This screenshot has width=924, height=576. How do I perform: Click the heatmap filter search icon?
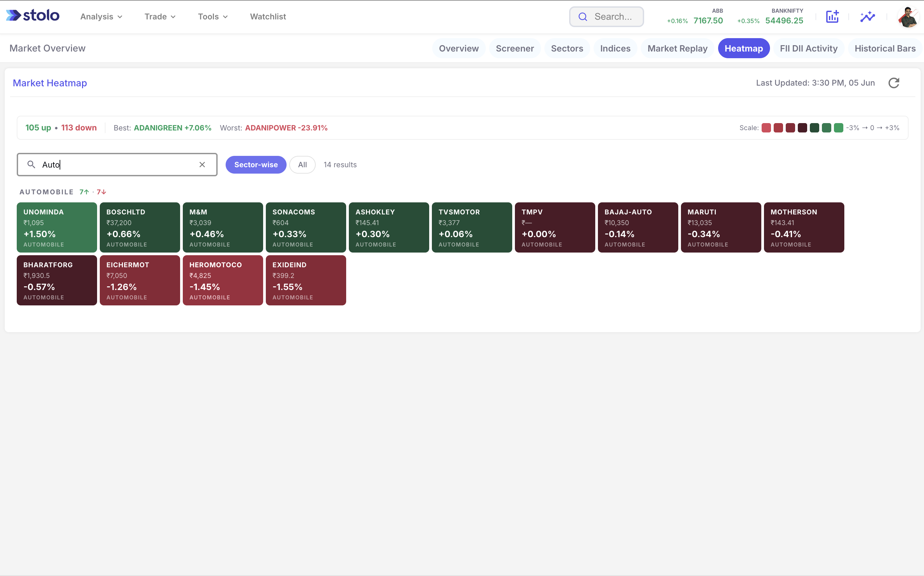click(x=31, y=165)
